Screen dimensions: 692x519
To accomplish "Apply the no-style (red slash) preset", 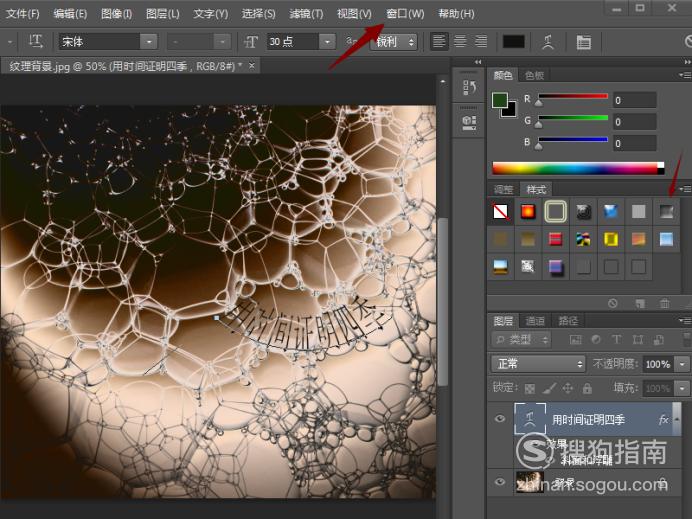I will click(500, 211).
